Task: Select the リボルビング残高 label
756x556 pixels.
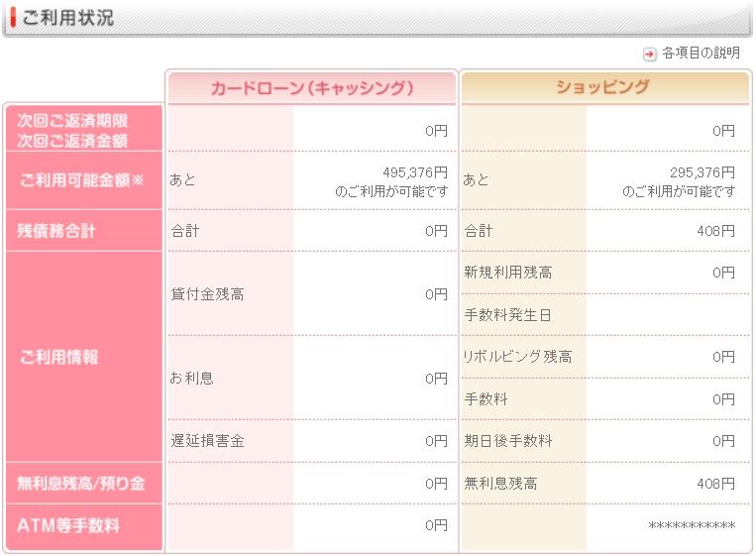Action: pyautogui.click(x=517, y=357)
